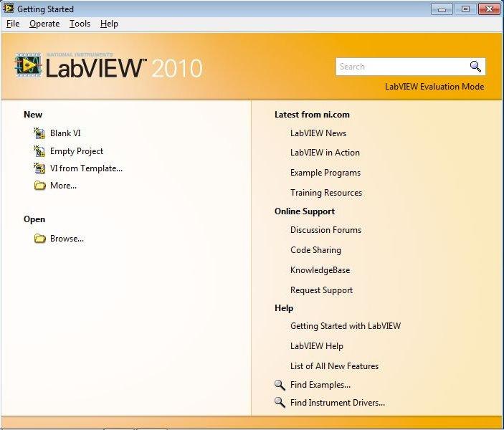Click the search magnifier icon in header
The height and width of the screenshot is (430, 504).
tap(475, 67)
